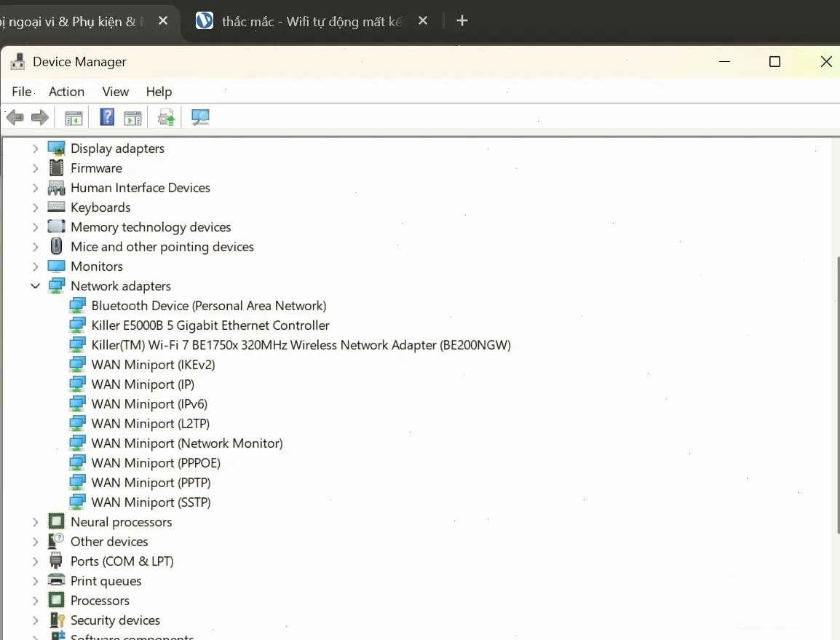Scan for hardware changes via monitor toolbar icon

(200, 116)
